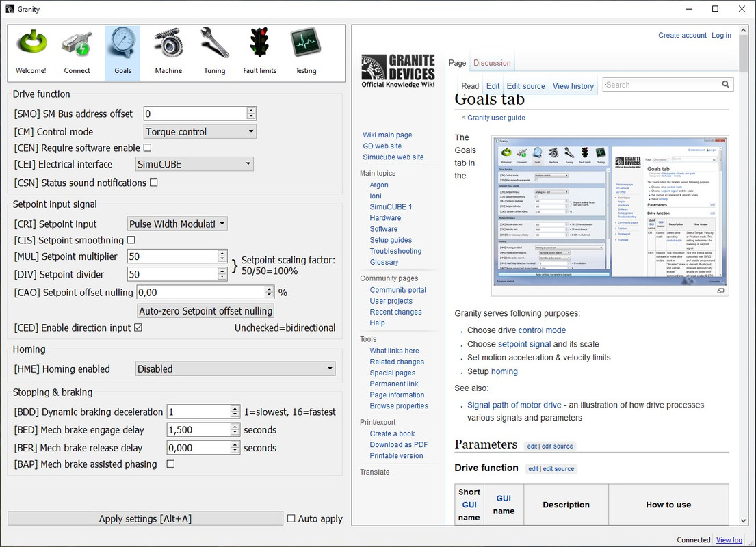Open the wiki Edit tab
Viewport: 756px width, 547px height.
[493, 85]
